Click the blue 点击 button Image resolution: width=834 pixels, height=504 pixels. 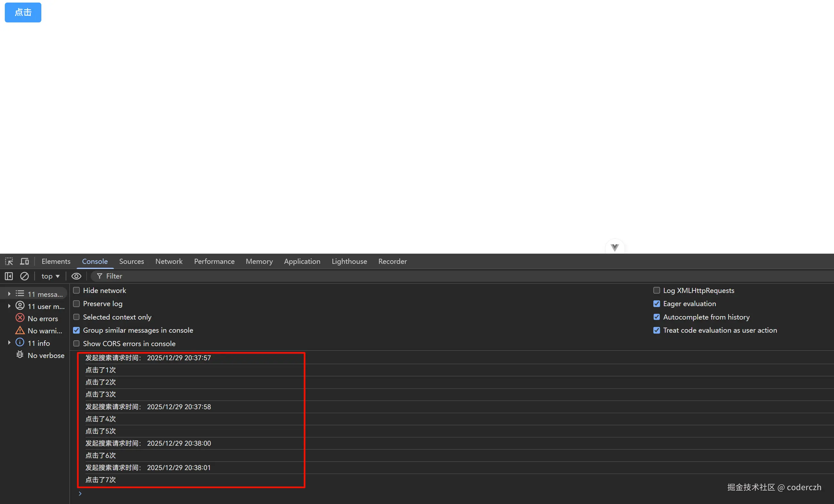point(23,12)
